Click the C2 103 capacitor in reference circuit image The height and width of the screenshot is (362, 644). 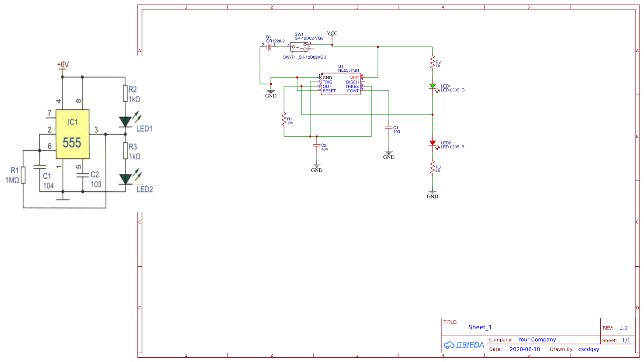[x=83, y=174]
